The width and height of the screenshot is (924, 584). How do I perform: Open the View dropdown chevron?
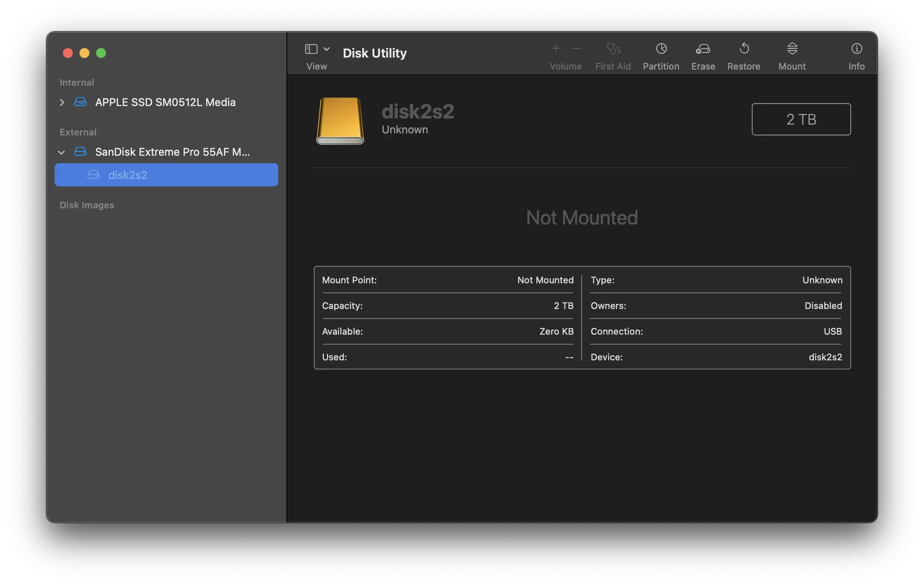(327, 49)
